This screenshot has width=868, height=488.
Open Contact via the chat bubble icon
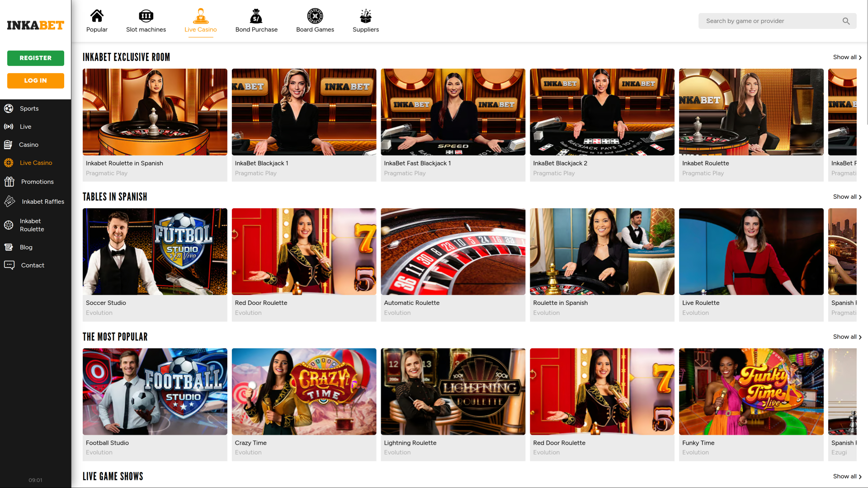tap(9, 265)
